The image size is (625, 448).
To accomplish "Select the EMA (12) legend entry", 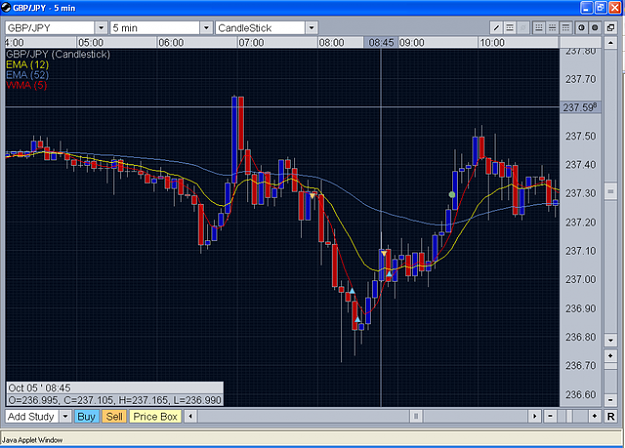I will click(x=28, y=64).
